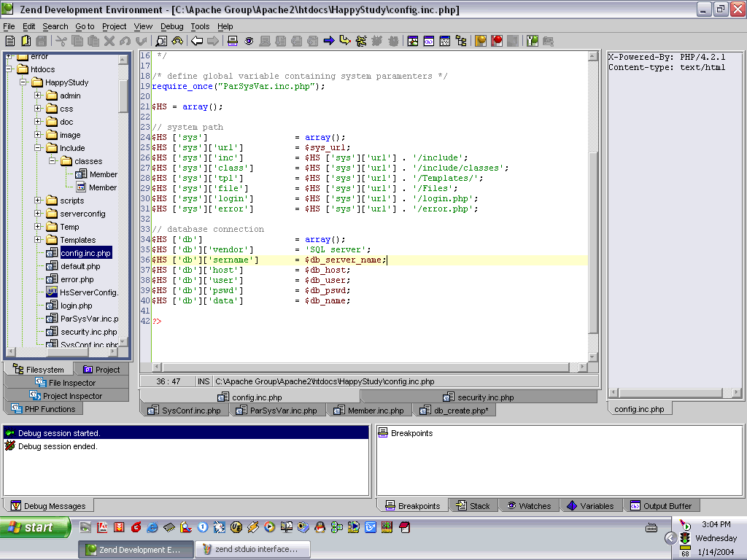Show the Output Buffer tab
Screen dimensions: 747x560
tap(661, 506)
